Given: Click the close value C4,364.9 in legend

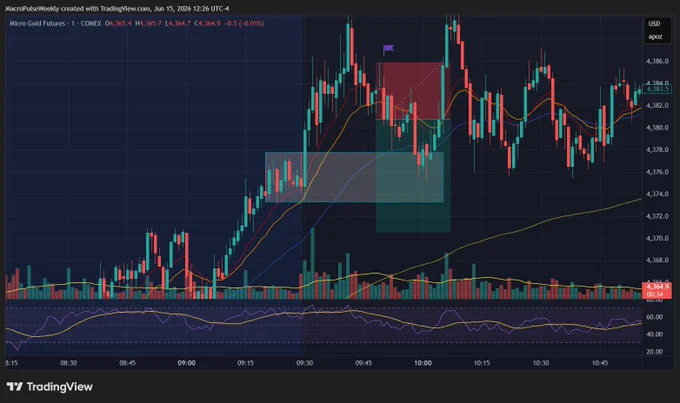Looking at the screenshot, I should (x=207, y=23).
